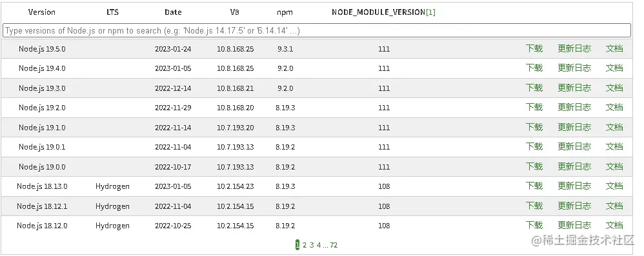This screenshot has height=256, width=644.
Task: Open 文档 for Node.js 19.3.0
Action: [x=614, y=88]
